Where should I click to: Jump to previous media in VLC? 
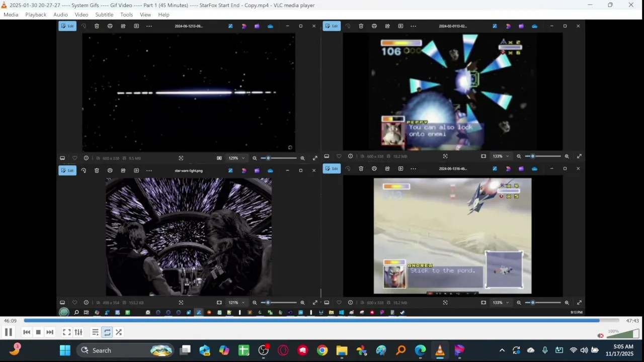click(27, 332)
